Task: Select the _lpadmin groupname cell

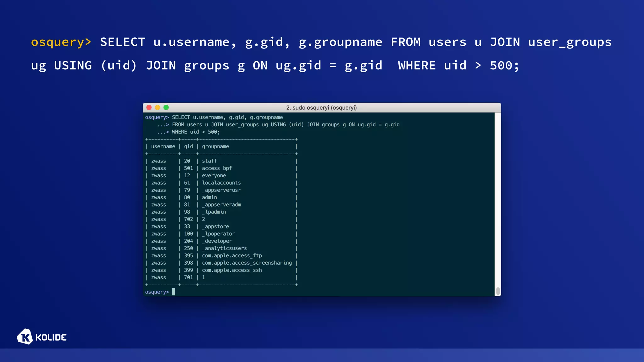Action: tap(214, 212)
